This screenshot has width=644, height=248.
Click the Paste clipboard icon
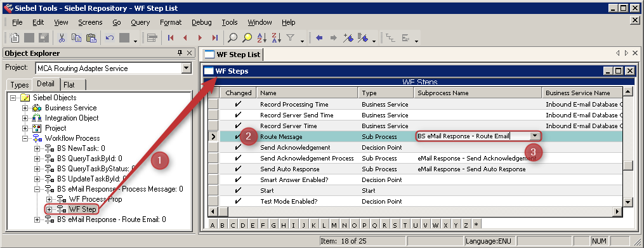[91, 38]
